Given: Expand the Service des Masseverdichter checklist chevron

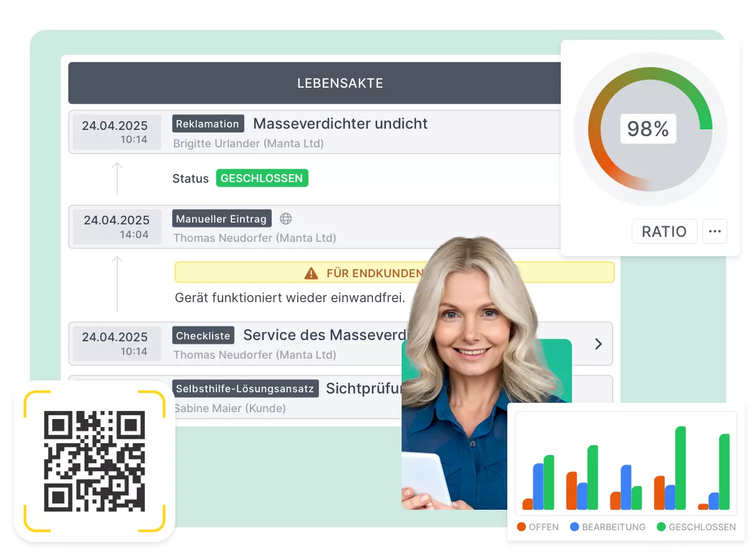Looking at the screenshot, I should tap(598, 344).
